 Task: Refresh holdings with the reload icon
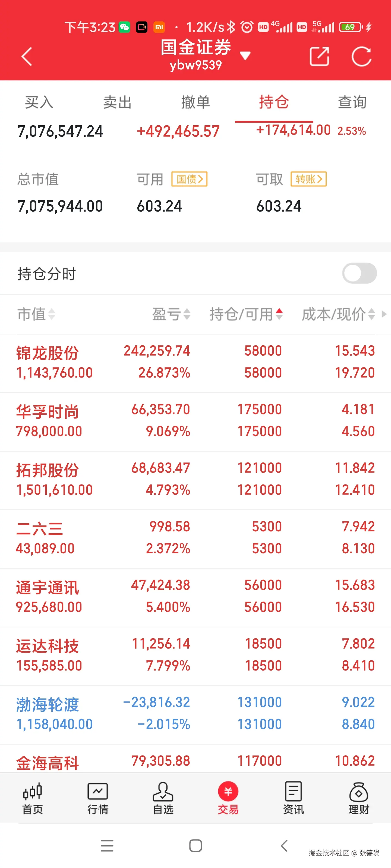[361, 56]
